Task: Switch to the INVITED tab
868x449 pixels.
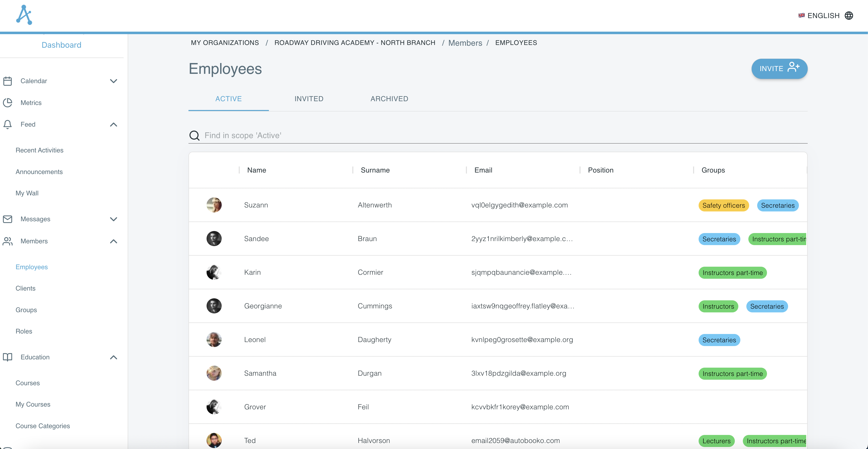Action: [309, 99]
